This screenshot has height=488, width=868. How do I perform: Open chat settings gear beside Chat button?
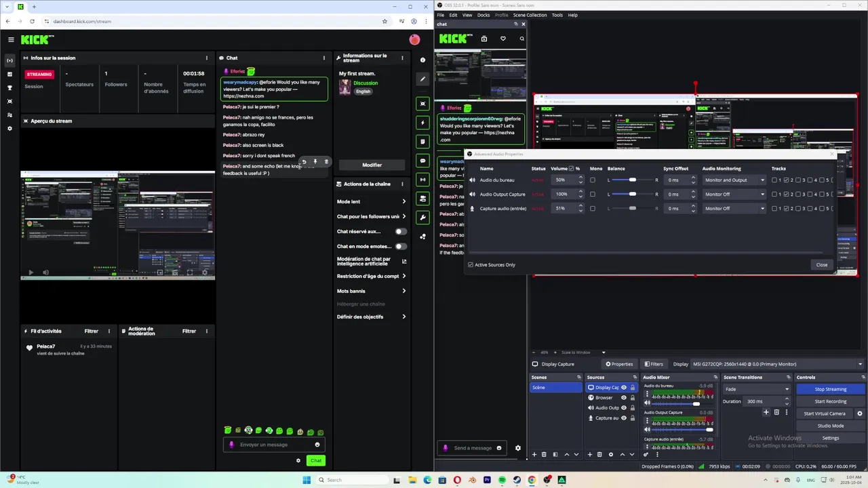[x=298, y=461]
